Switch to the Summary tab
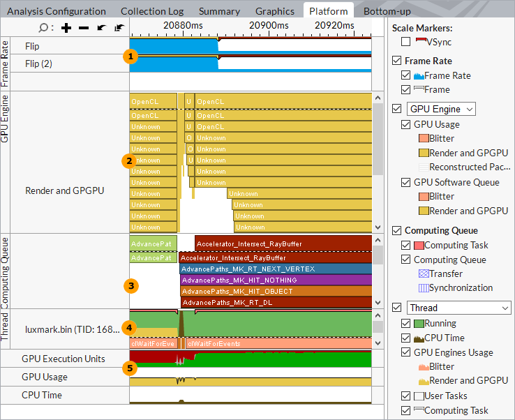This screenshot has height=420, width=515. point(220,11)
